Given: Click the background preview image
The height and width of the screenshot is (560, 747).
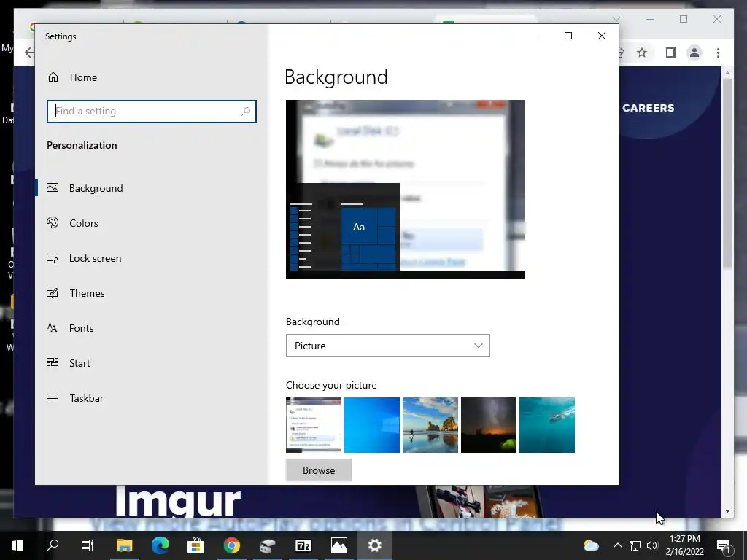Looking at the screenshot, I should click(x=406, y=190).
